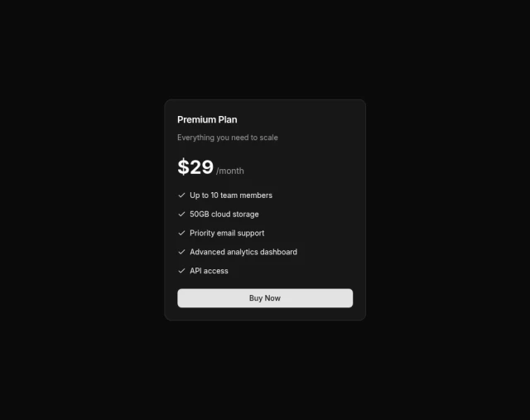Viewport: 530px width, 420px height.
Task: Click the /month billing period label
Action: [230, 171]
